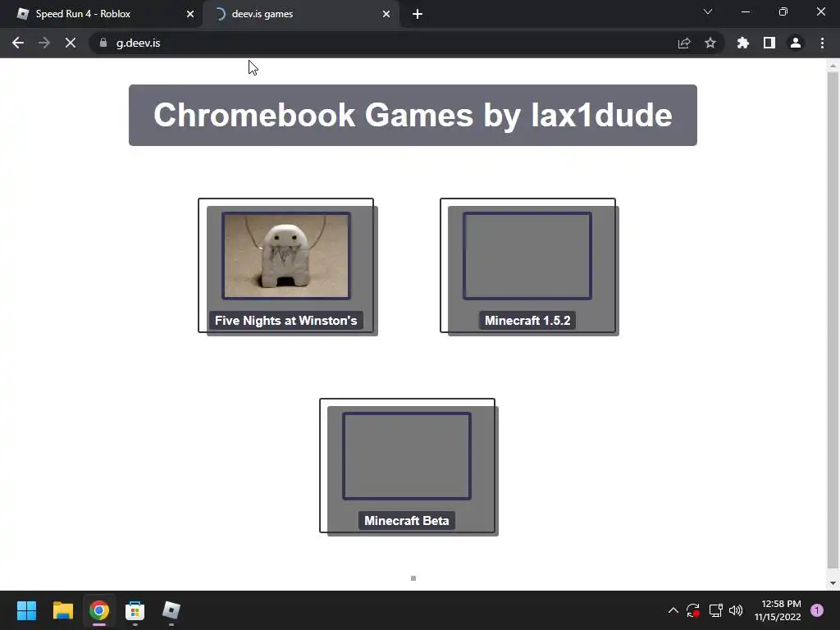The height and width of the screenshot is (630, 840).
Task: Click the sync status tray icon
Action: (693, 610)
